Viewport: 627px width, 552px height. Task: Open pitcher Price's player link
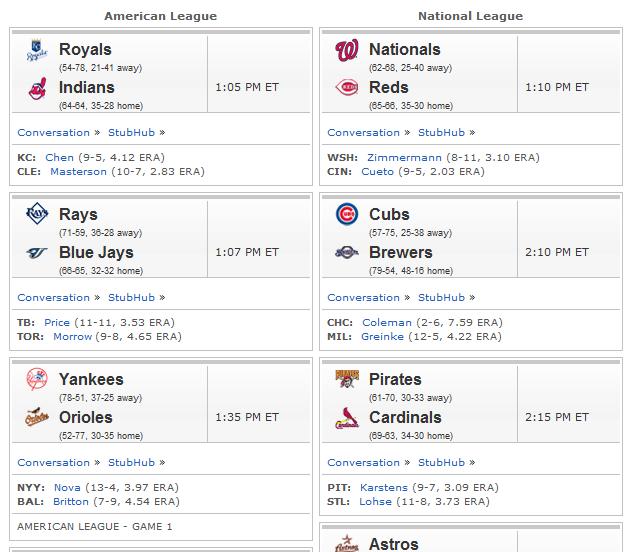(57, 323)
